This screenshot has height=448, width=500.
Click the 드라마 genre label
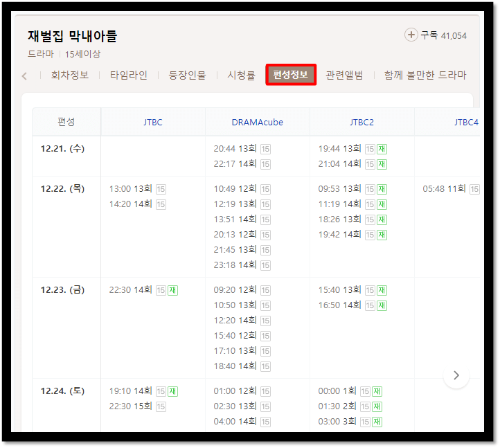pos(40,54)
